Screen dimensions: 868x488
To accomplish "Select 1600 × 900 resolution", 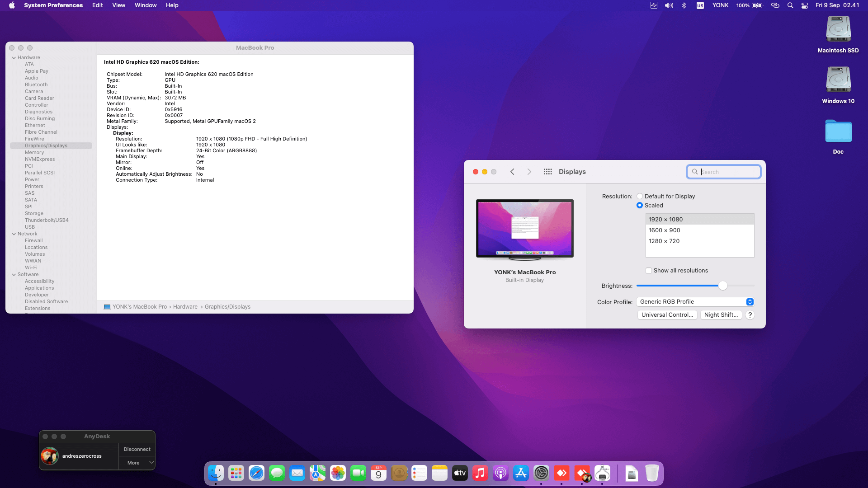I will (x=700, y=230).
